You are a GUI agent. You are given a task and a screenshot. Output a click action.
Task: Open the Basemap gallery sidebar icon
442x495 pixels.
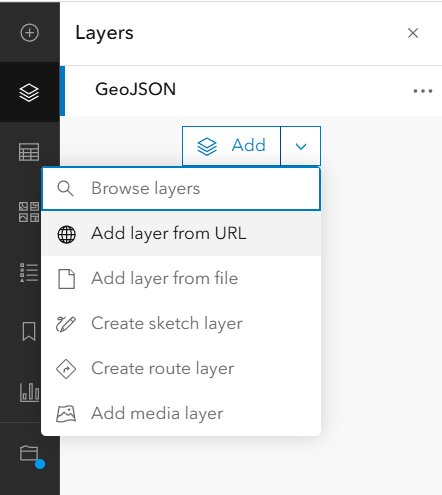pos(29,212)
